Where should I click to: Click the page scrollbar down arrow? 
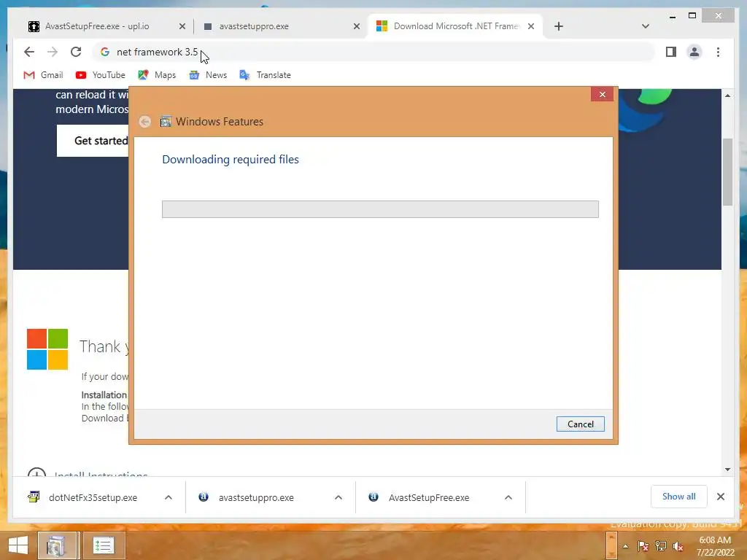[727, 469]
